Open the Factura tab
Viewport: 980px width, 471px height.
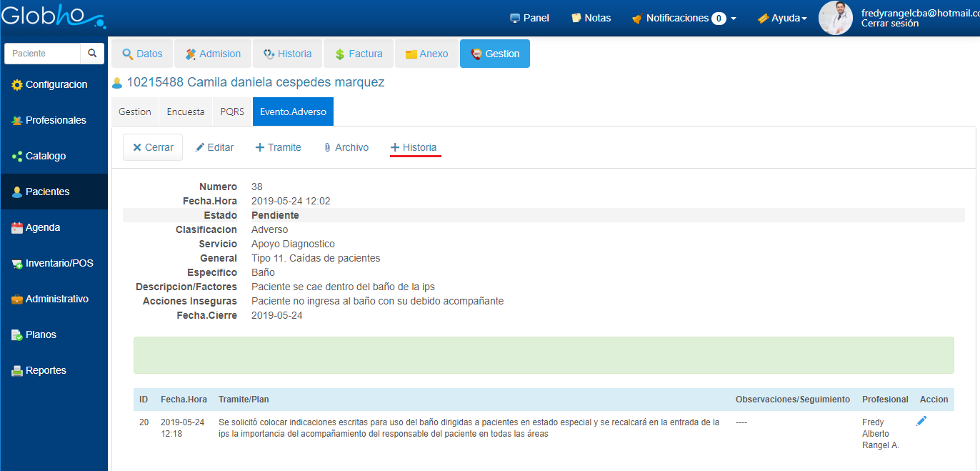pyautogui.click(x=358, y=54)
